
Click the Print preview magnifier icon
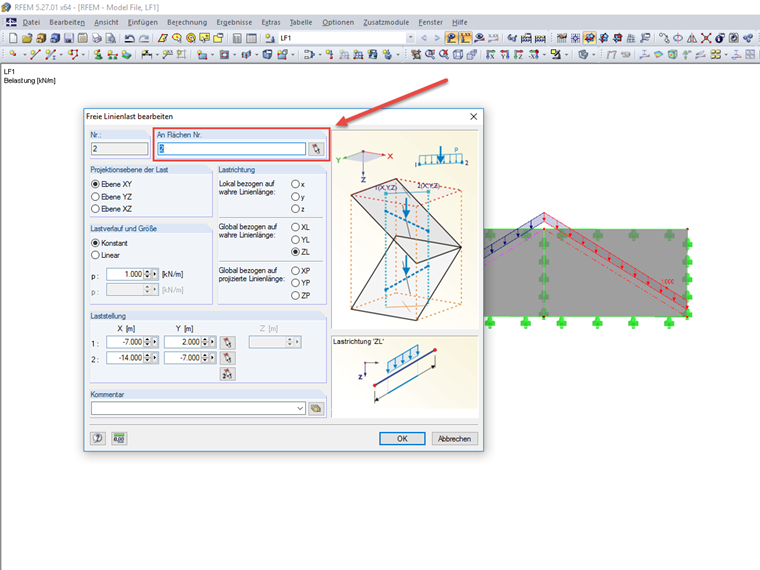[x=111, y=38]
